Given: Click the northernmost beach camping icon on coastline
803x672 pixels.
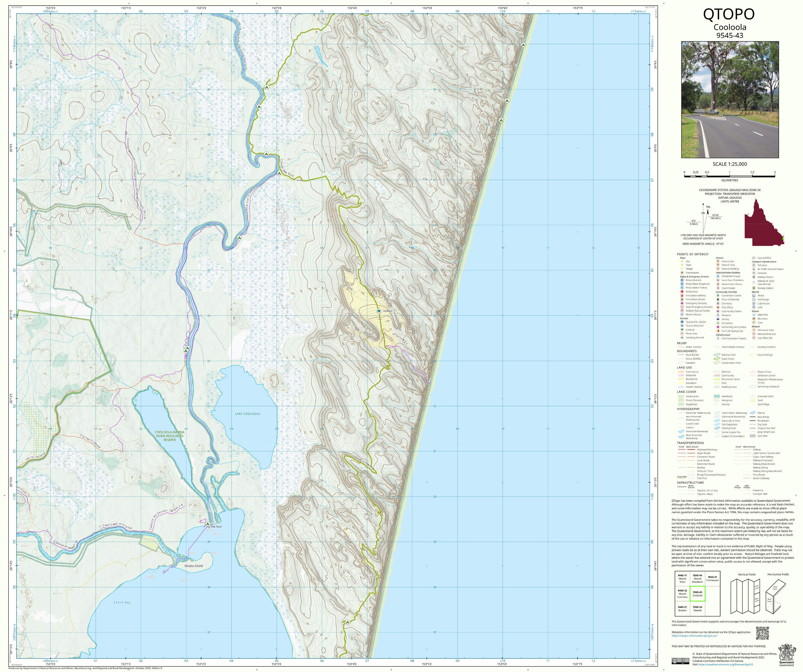Looking at the screenshot, I should click(523, 45).
